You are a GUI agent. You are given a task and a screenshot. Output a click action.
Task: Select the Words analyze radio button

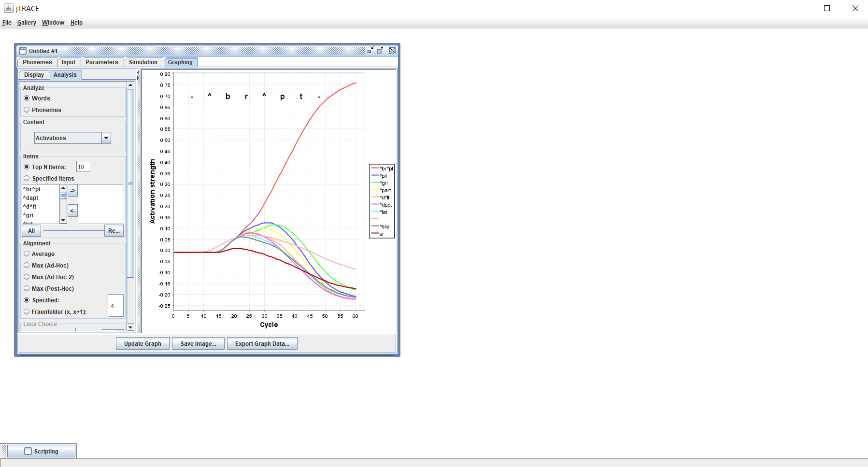(27, 98)
